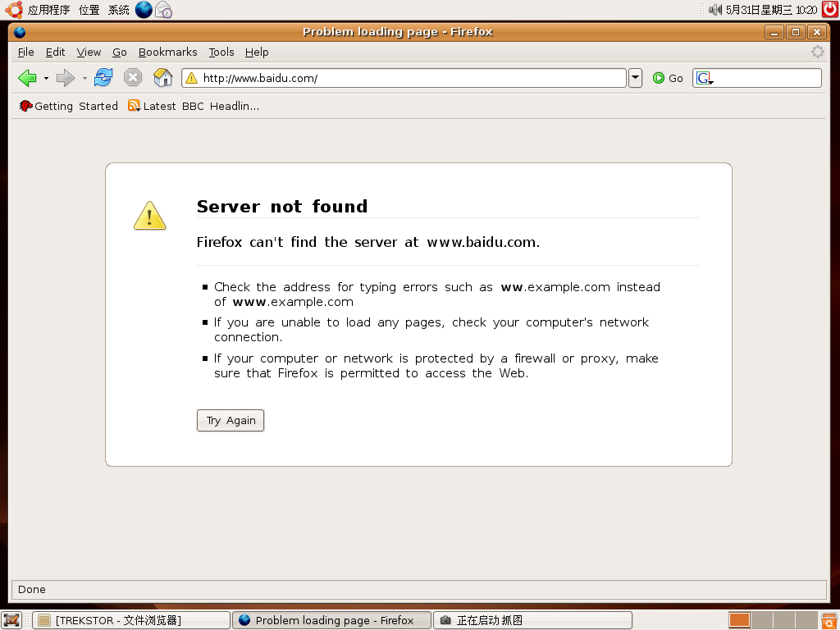
Task: Launch the web browser globe icon in top panel
Action: coord(144,10)
